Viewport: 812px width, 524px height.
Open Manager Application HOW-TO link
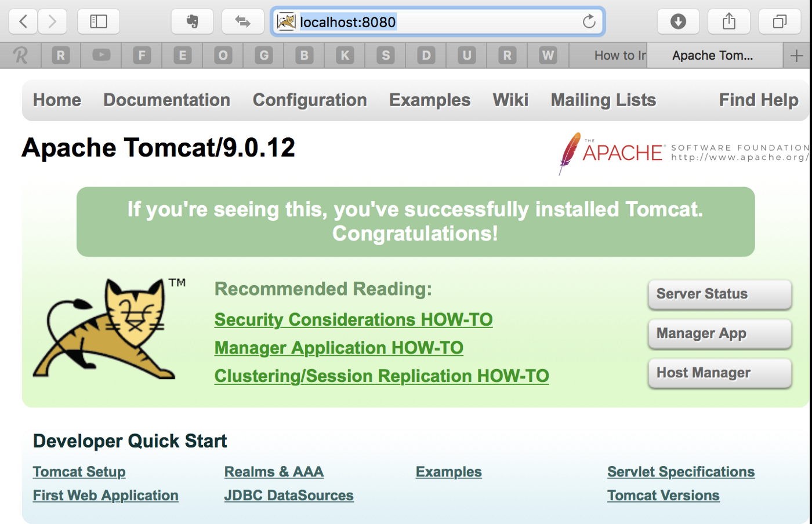coord(339,348)
